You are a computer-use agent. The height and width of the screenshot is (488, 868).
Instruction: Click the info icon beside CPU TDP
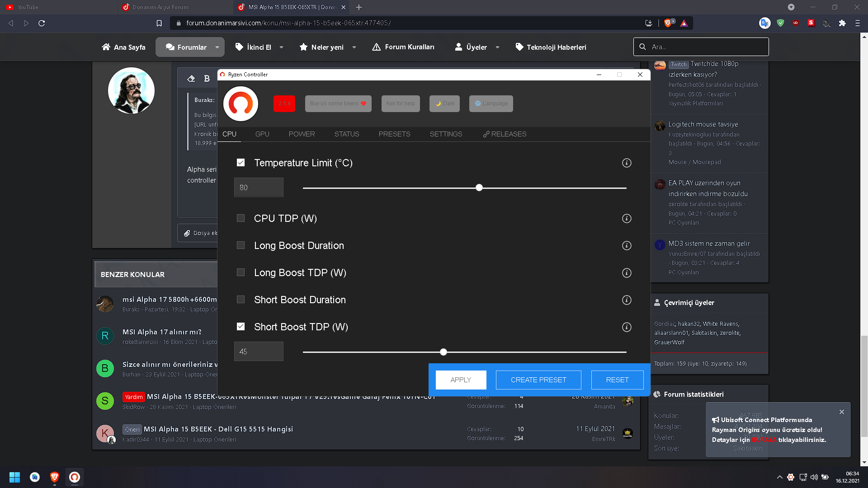(x=627, y=219)
